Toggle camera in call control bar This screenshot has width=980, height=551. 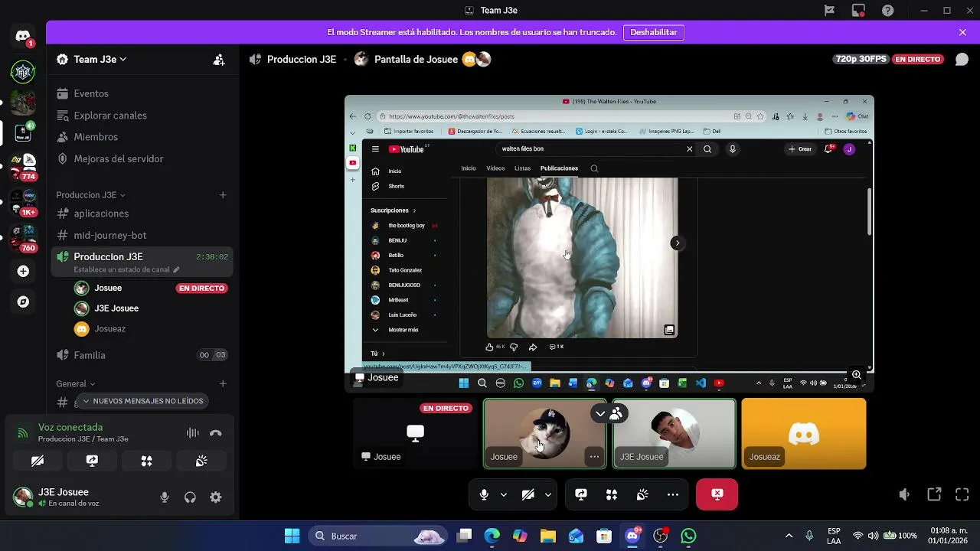coord(528,494)
